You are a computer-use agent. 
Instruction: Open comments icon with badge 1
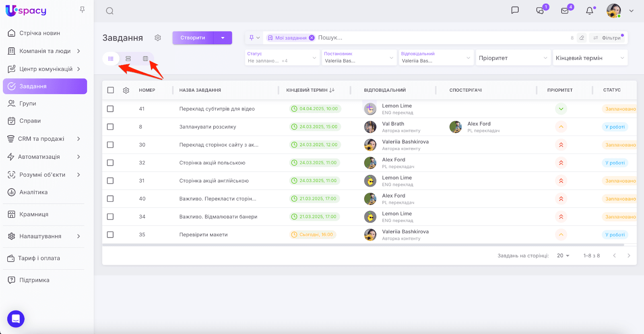(540, 10)
